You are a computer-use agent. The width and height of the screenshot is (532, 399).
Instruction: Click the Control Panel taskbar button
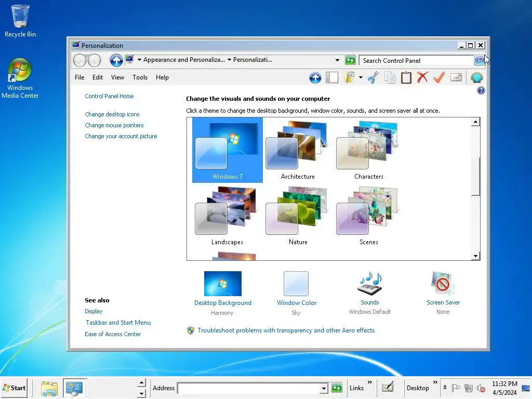click(74, 388)
